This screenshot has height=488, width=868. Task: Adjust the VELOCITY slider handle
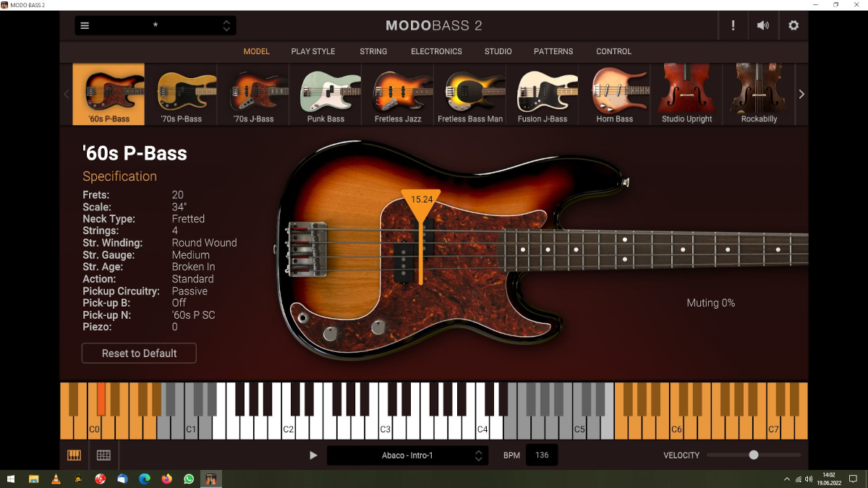coord(754,455)
